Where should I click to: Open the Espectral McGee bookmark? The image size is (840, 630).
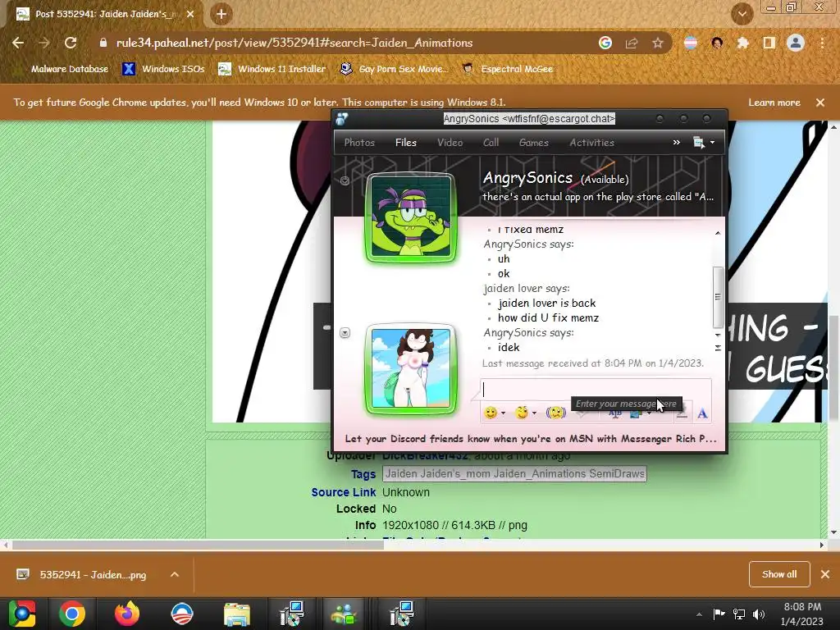(x=507, y=69)
